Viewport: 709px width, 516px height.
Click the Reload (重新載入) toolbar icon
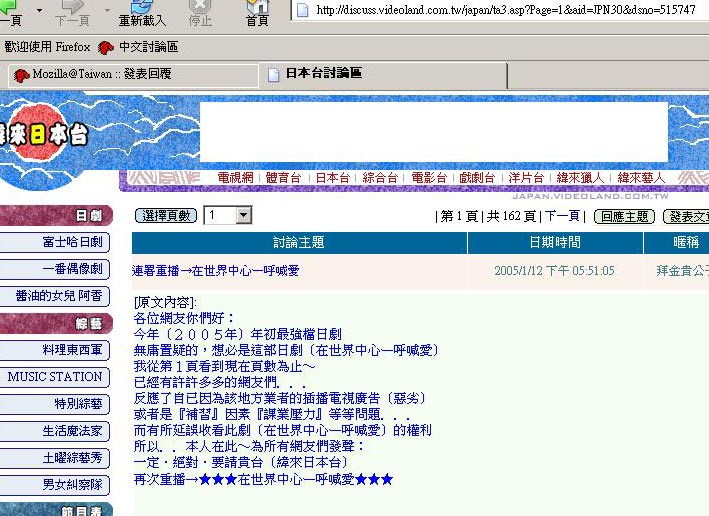pyautogui.click(x=142, y=13)
